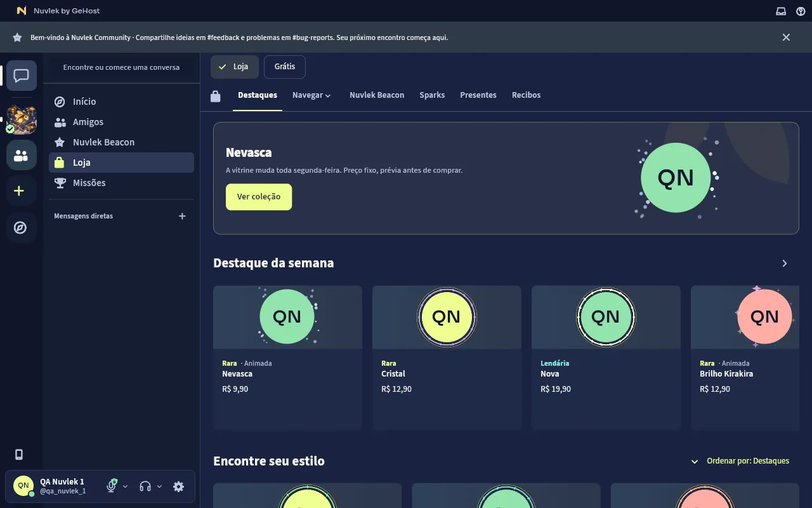812x508 pixels.
Task: Select the direct messages chat icon
Action: [22, 76]
